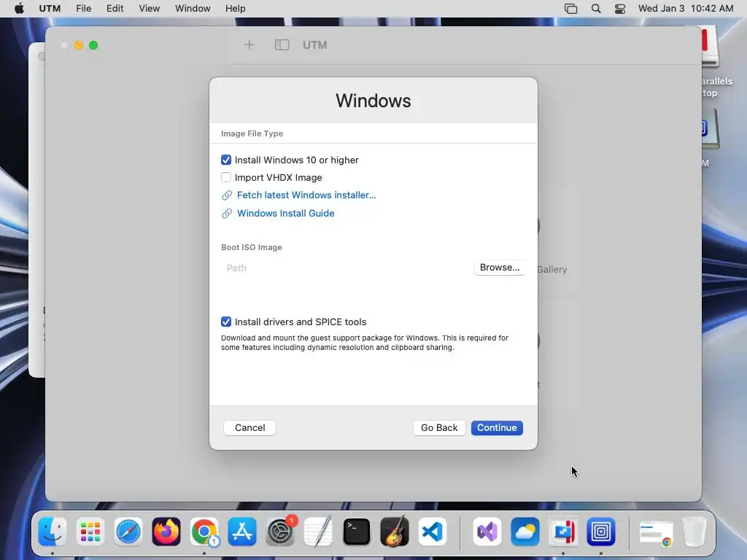The width and height of the screenshot is (747, 560).
Task: Click the plus icon in UTM toolbar
Action: click(249, 44)
